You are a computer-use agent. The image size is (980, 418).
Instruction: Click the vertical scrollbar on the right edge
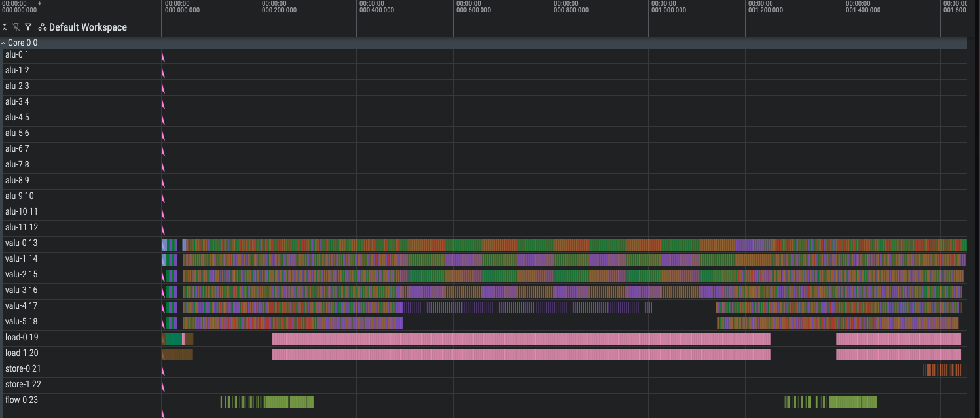pyautogui.click(x=976, y=196)
